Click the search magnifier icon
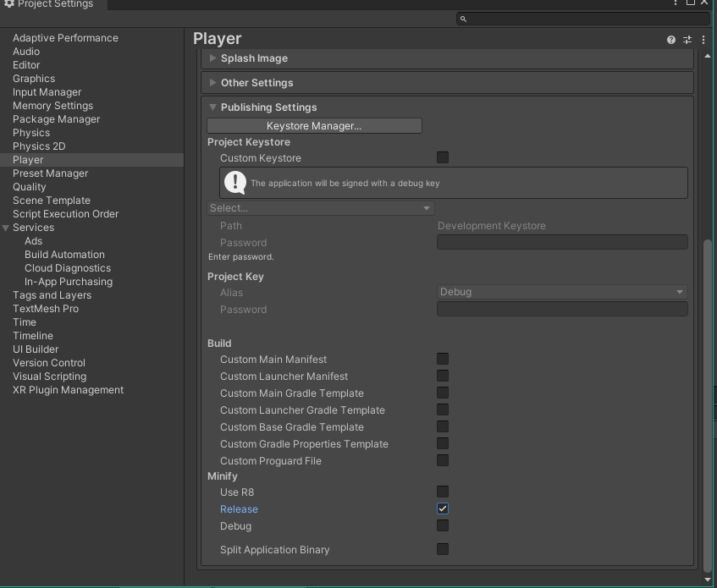Image resolution: width=717 pixels, height=588 pixels. pos(463,19)
